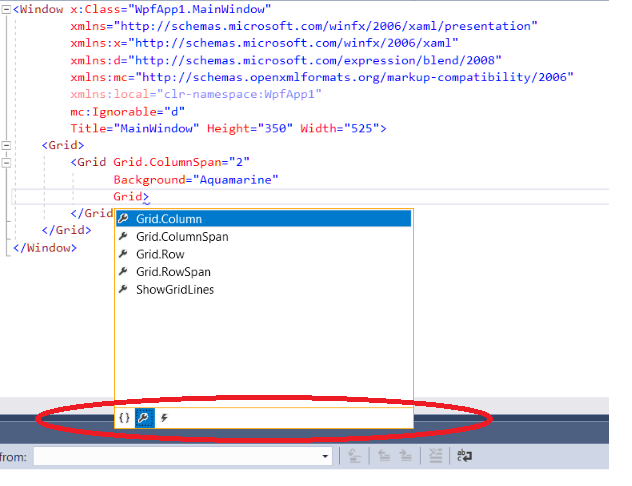
Task: Open the 'Show output from' dropdown arrow
Action: click(x=325, y=457)
